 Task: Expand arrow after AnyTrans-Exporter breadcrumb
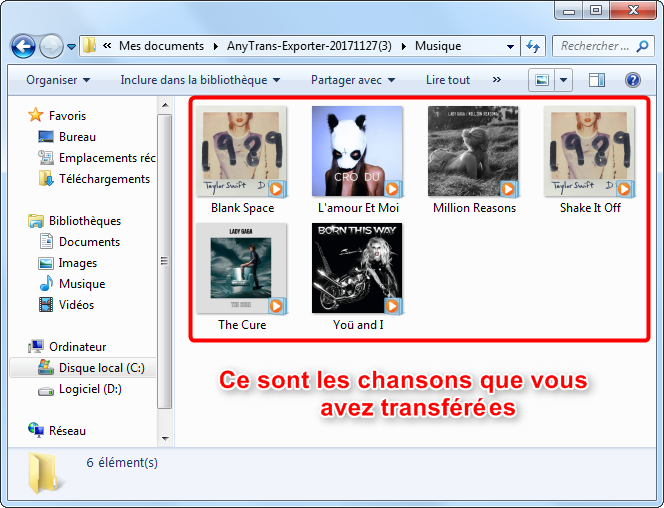click(x=404, y=46)
